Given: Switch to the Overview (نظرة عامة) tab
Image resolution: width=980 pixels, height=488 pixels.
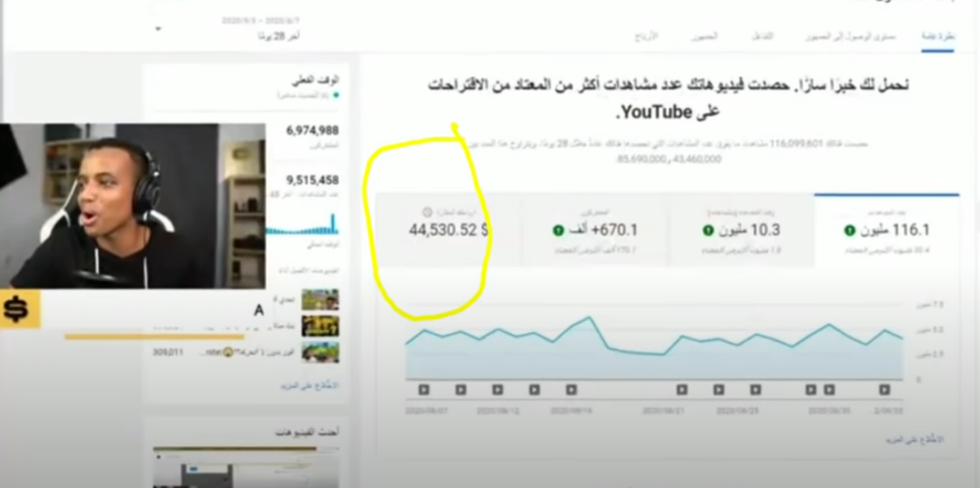Looking at the screenshot, I should pos(938,37).
